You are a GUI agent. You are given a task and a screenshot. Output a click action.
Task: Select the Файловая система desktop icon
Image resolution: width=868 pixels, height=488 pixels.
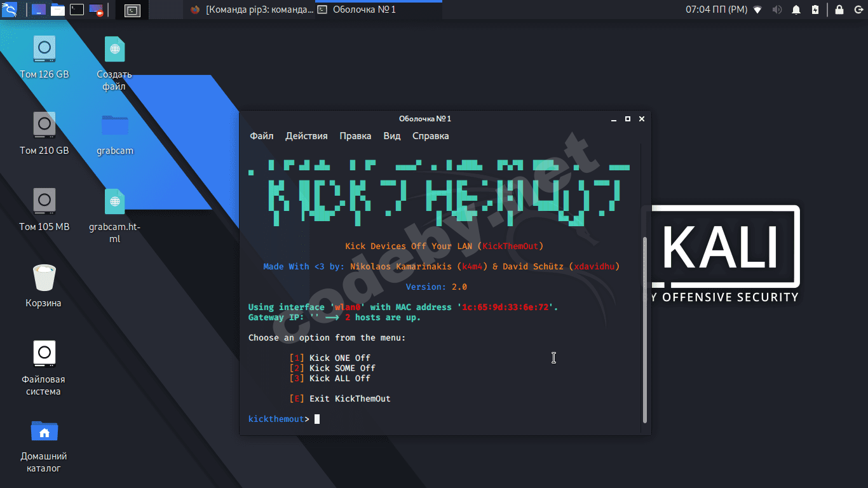tap(44, 369)
